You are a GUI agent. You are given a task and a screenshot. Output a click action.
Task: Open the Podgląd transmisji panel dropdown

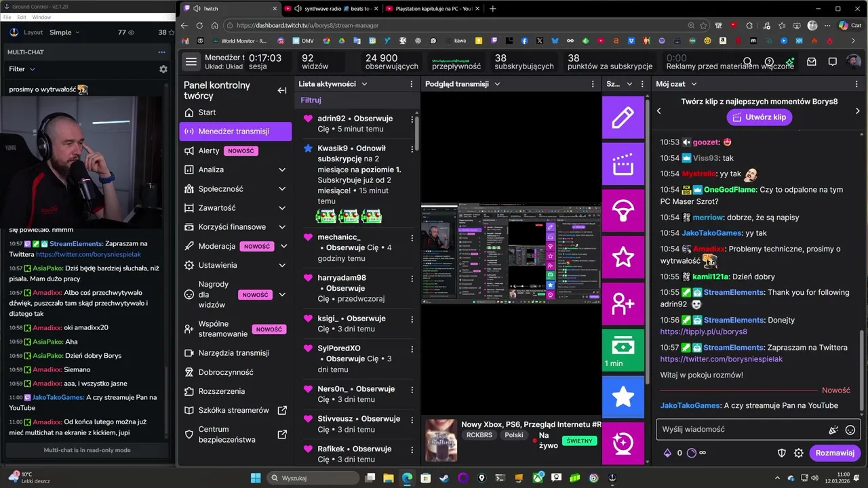pyautogui.click(x=497, y=84)
